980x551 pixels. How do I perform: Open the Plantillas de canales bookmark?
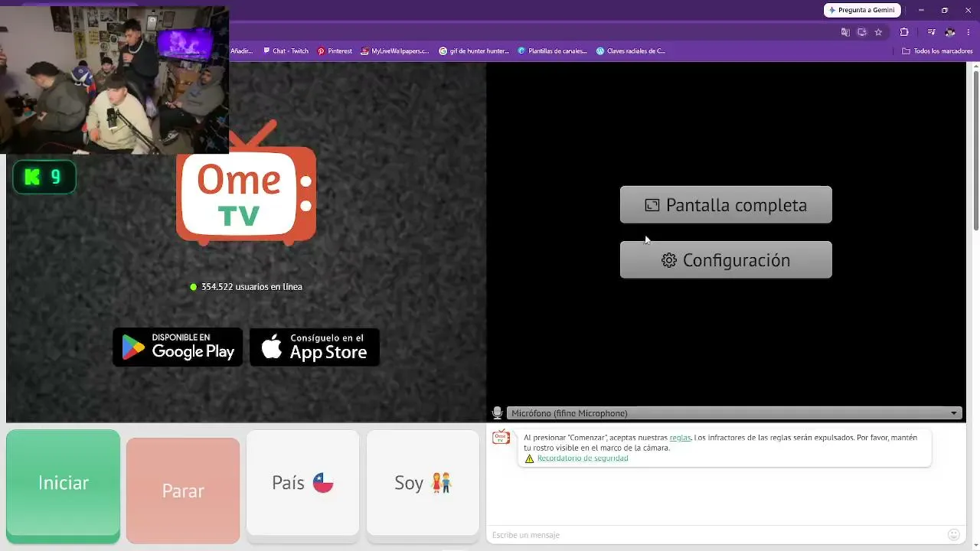pyautogui.click(x=552, y=51)
